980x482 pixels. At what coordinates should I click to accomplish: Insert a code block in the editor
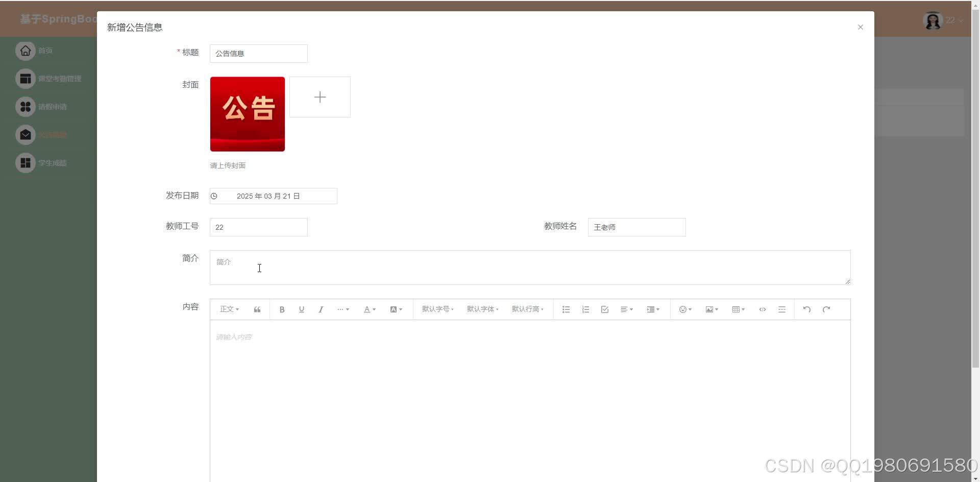point(763,309)
